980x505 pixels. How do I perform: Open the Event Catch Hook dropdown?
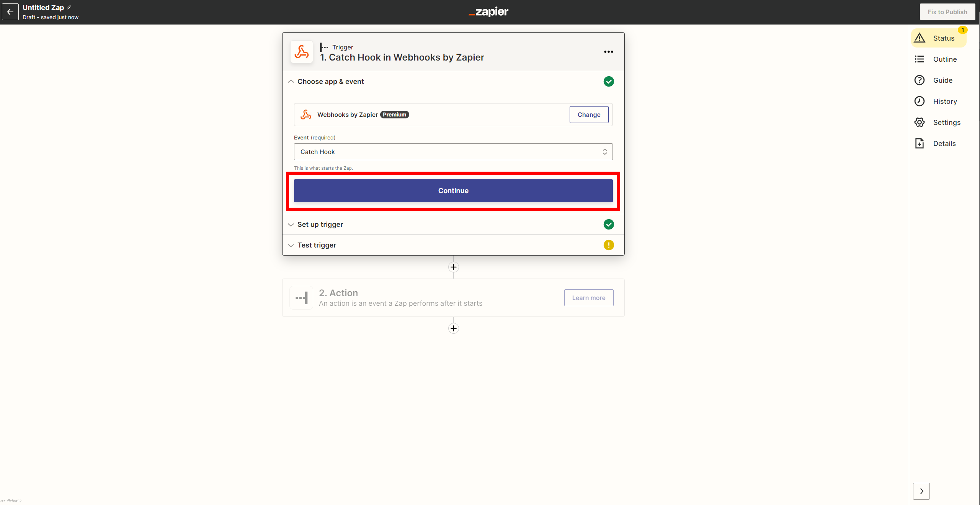[x=453, y=152]
